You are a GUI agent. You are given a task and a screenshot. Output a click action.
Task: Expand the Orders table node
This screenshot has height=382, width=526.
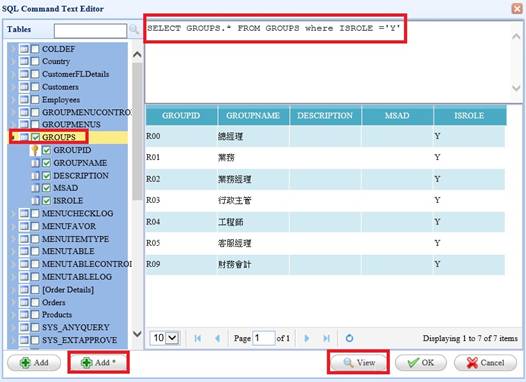[13, 302]
